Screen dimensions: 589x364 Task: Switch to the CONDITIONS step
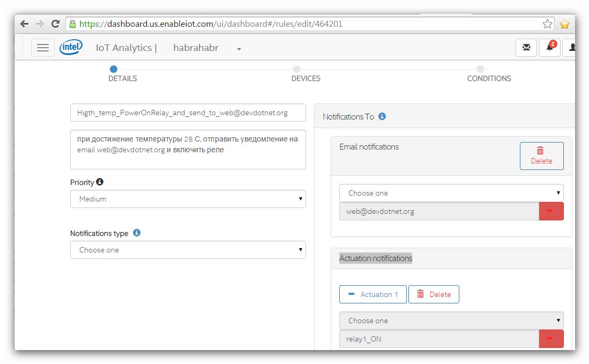489,73
